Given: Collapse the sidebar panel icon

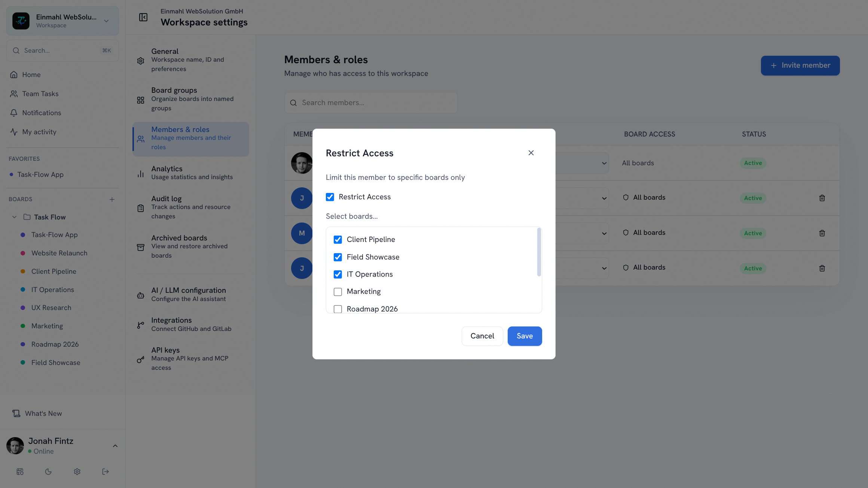Looking at the screenshot, I should pos(143,17).
